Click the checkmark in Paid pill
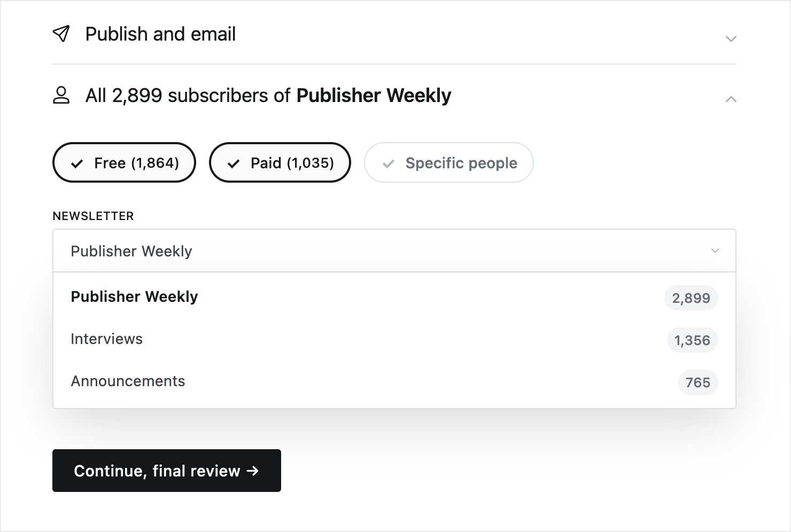791x532 pixels. (234, 163)
